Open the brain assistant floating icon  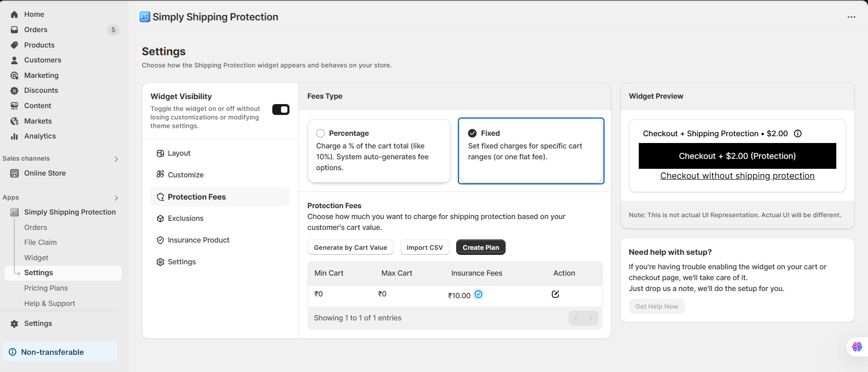pyautogui.click(x=857, y=347)
